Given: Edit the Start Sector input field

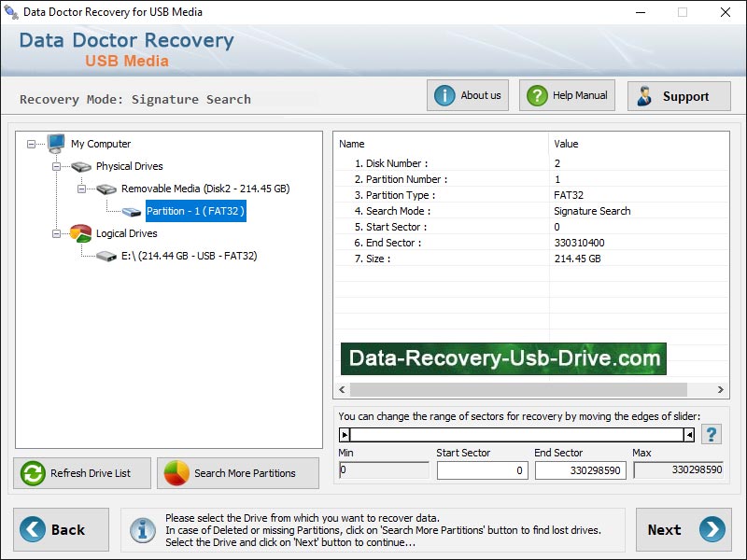Looking at the screenshot, I should click(482, 470).
